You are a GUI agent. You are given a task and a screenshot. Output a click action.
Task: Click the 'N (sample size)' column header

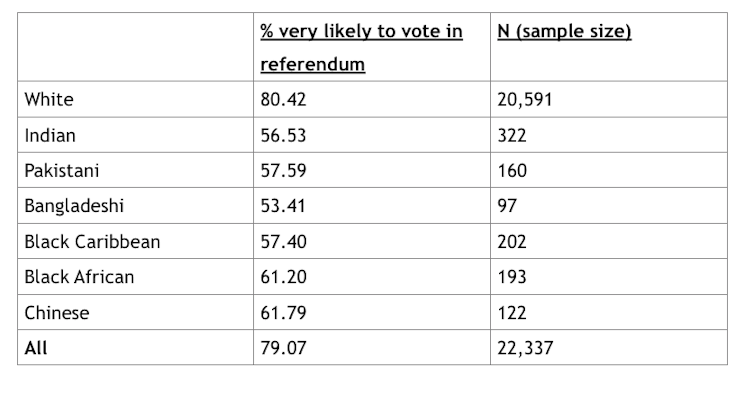[x=564, y=31]
